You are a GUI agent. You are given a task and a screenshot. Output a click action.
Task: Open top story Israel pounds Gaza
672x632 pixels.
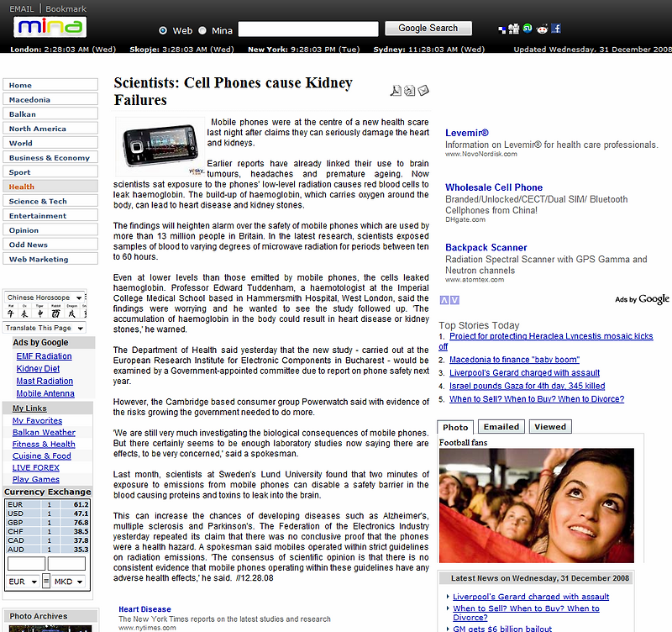coord(528,386)
